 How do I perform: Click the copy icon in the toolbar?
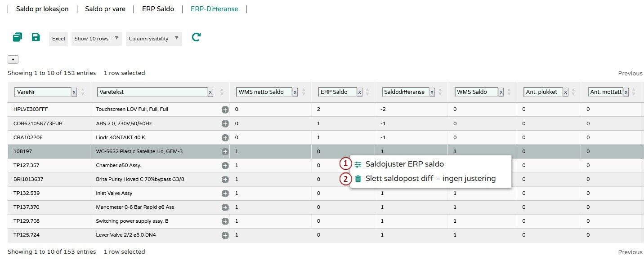(17, 37)
